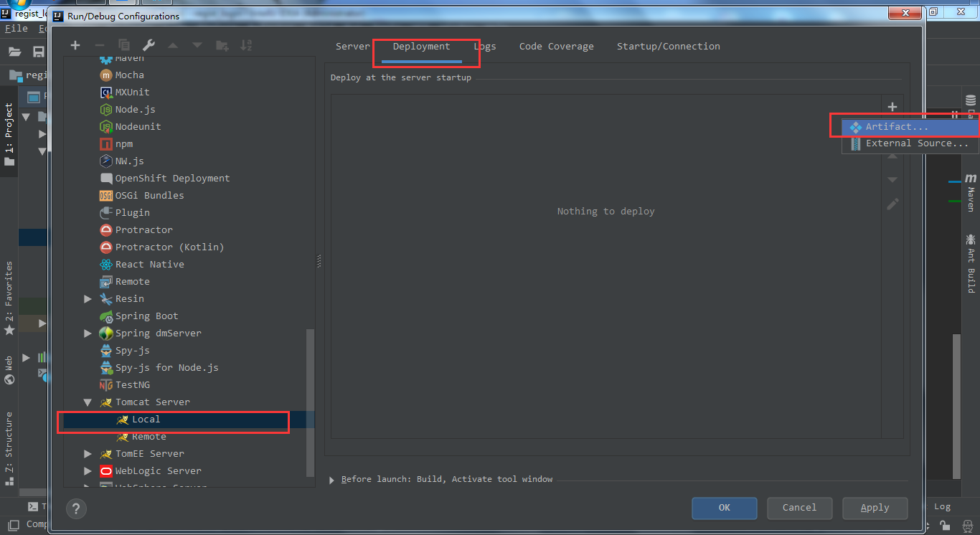Click the splitter handle between panels
The image size is (980, 535).
pos(319,262)
